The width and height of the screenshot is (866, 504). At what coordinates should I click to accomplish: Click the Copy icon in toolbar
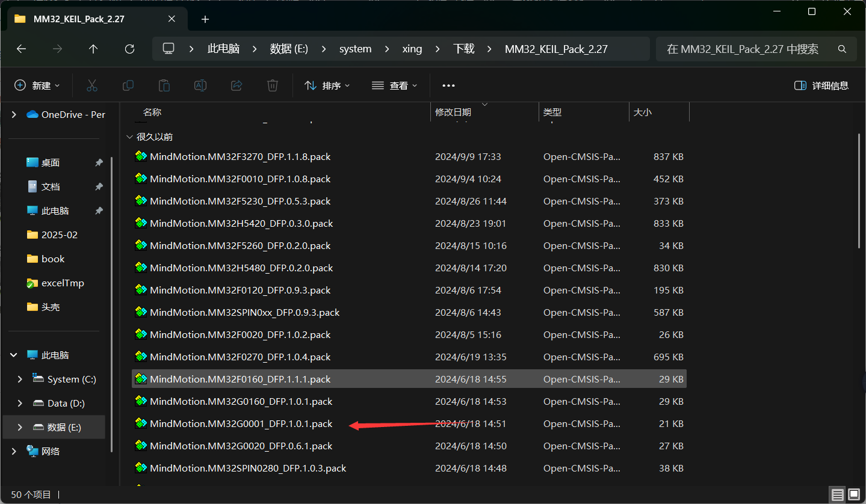click(128, 85)
